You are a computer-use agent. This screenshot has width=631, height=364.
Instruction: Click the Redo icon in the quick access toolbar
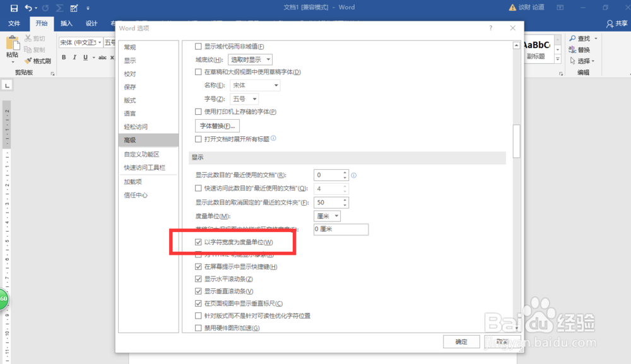(x=45, y=8)
